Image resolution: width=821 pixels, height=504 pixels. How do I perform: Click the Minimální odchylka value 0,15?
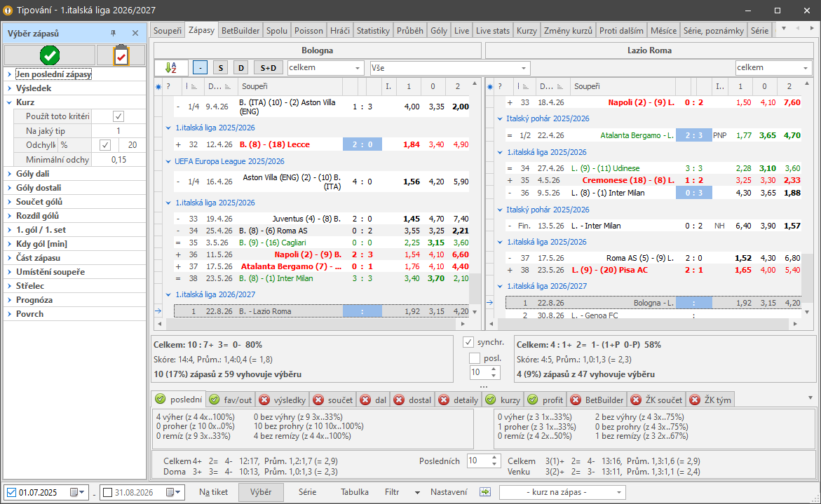[119, 160]
